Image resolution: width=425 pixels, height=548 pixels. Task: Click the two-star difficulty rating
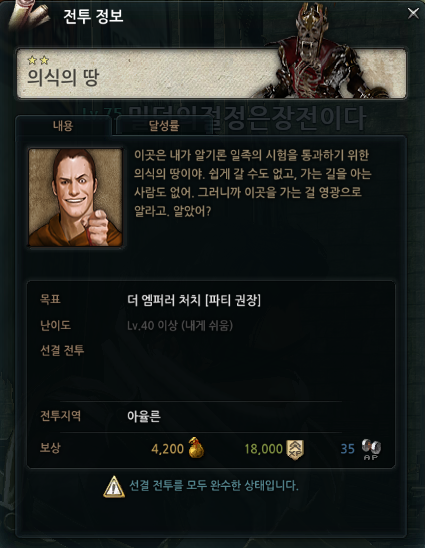(x=38, y=60)
